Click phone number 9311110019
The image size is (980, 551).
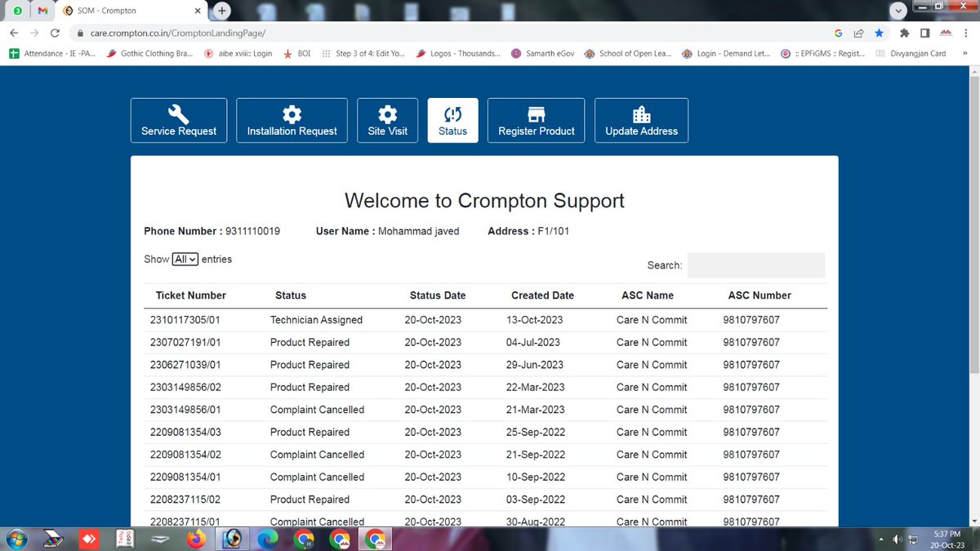click(x=252, y=231)
